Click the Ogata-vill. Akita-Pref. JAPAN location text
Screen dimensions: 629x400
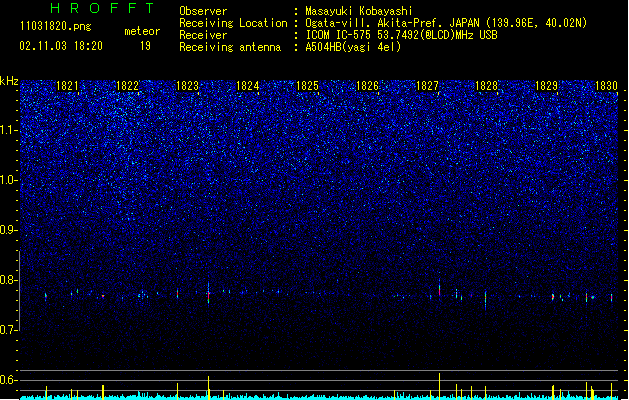click(446, 23)
